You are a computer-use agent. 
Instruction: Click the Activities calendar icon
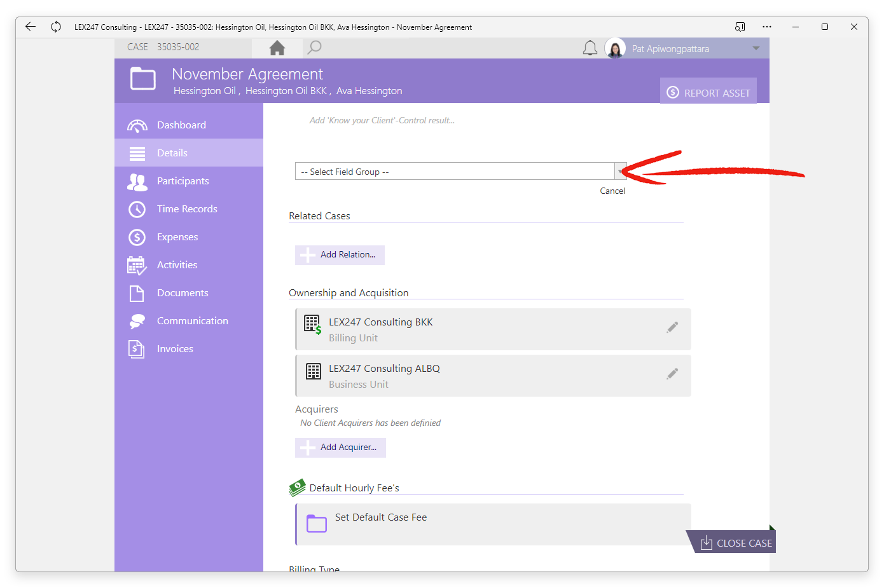(137, 266)
